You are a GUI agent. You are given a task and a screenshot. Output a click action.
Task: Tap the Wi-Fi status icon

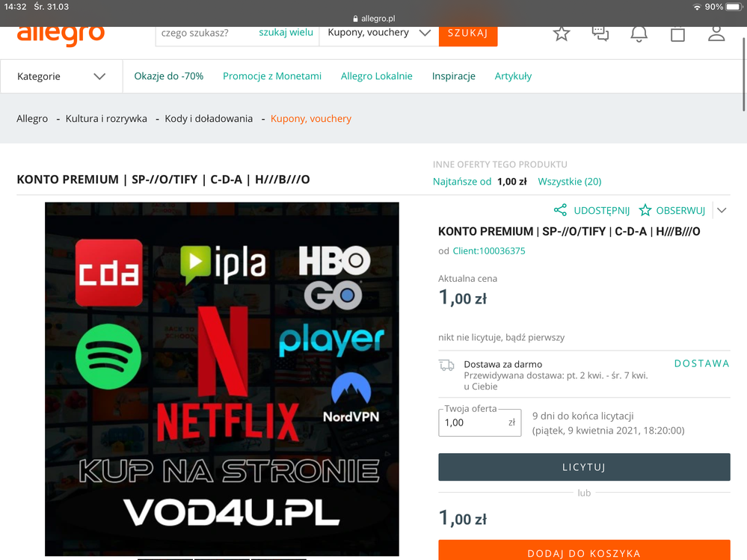pyautogui.click(x=697, y=7)
